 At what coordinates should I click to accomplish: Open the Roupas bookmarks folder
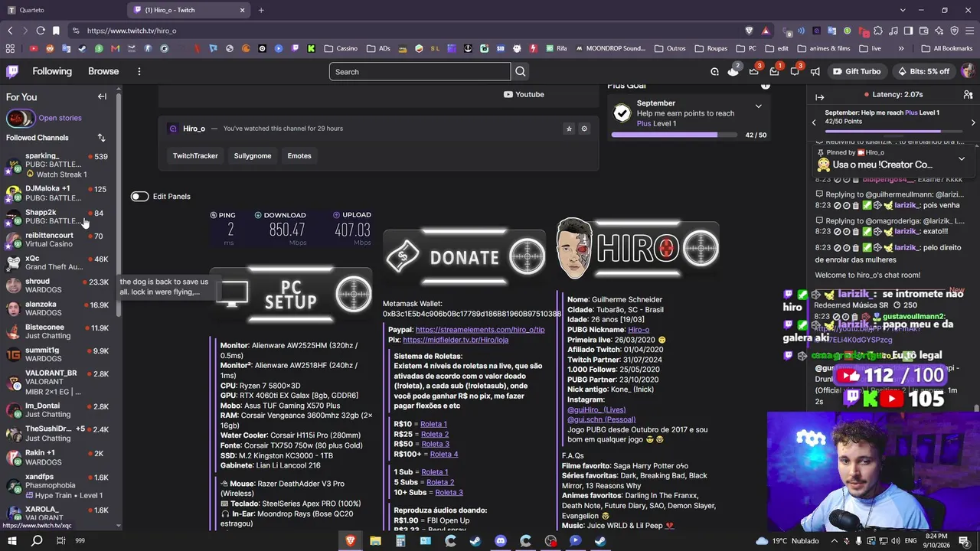pos(711,48)
